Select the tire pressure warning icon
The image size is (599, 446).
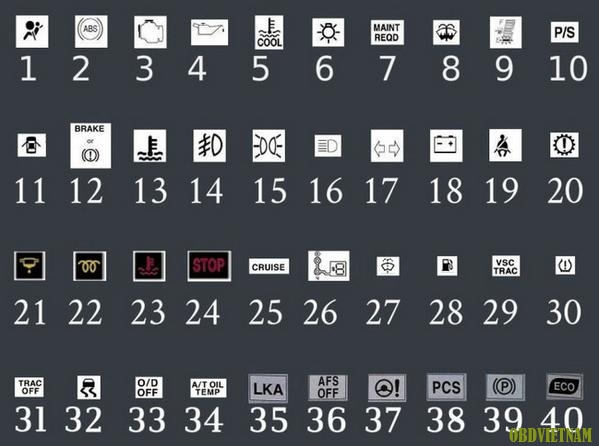(565, 265)
